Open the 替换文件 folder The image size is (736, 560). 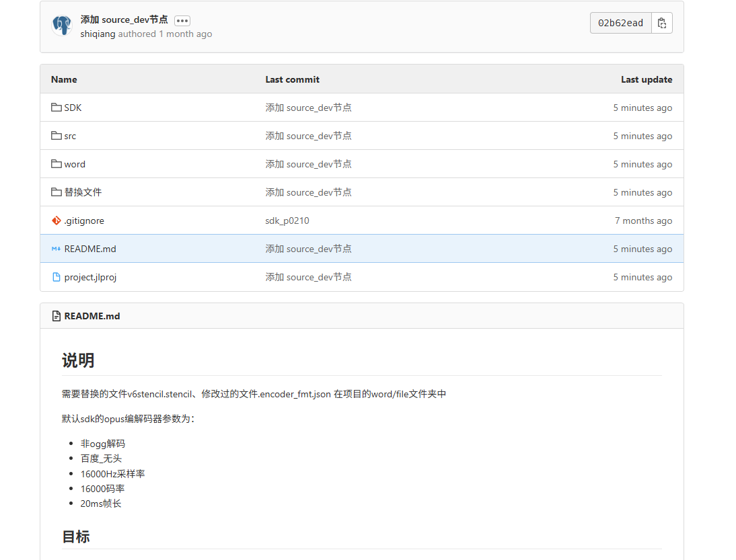(x=83, y=192)
